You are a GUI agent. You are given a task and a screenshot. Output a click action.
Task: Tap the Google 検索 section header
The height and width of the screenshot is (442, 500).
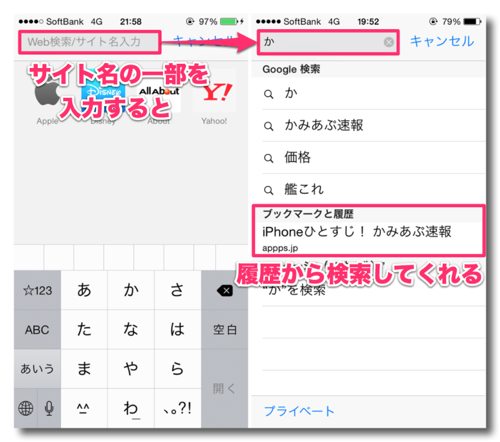368,69
